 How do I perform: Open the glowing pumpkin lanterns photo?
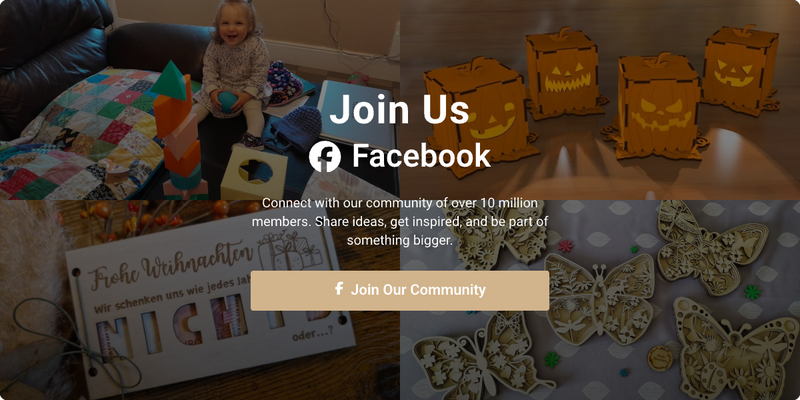(600, 100)
